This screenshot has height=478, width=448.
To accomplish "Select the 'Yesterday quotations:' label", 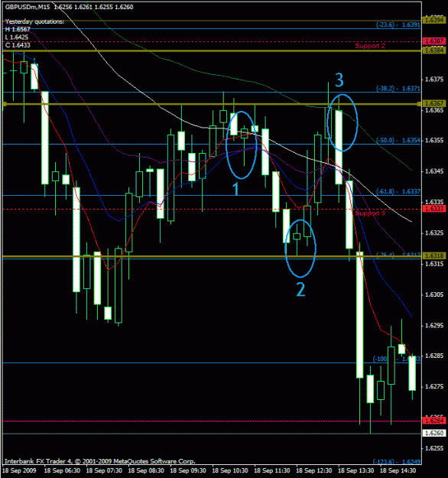I will pyautogui.click(x=34, y=21).
